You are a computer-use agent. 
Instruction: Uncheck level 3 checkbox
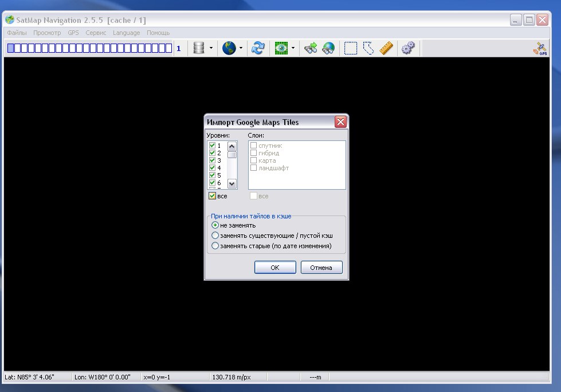pos(212,160)
